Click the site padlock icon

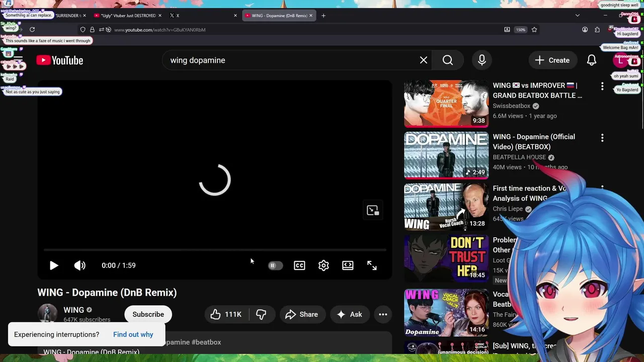(92, 30)
